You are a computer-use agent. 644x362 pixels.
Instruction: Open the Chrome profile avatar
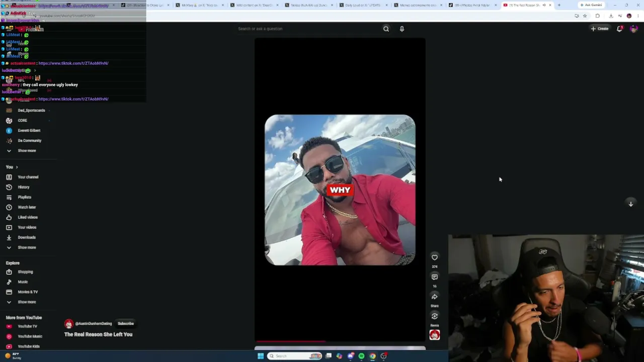click(x=629, y=16)
